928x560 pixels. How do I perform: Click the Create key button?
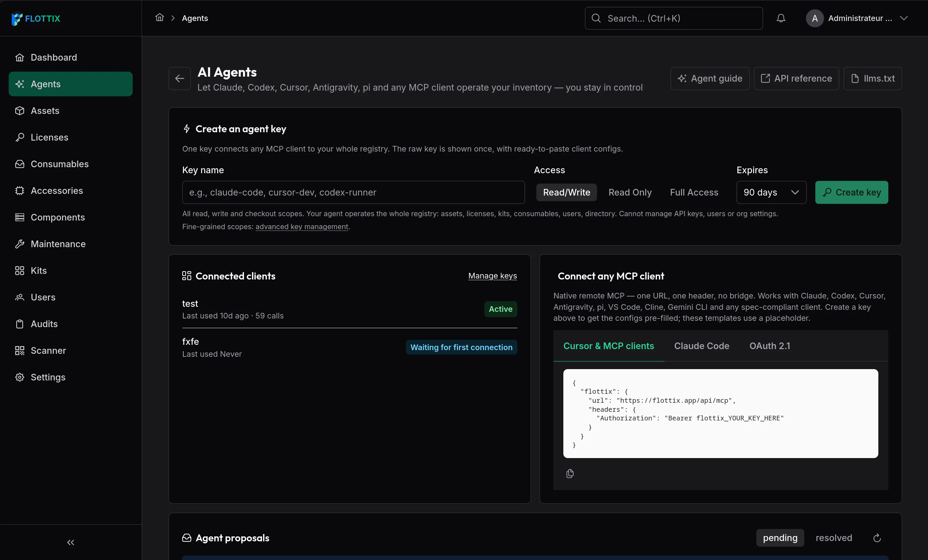pyautogui.click(x=852, y=192)
